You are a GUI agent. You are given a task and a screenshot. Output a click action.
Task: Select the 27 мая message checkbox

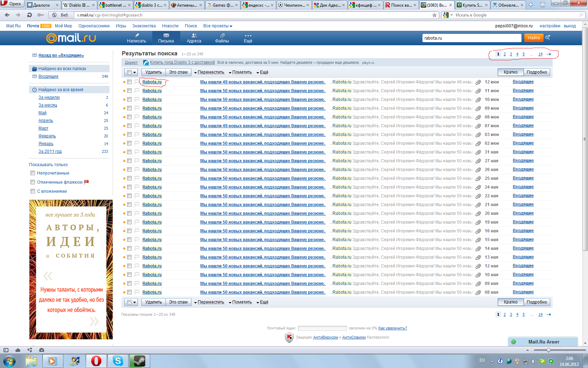click(129, 161)
